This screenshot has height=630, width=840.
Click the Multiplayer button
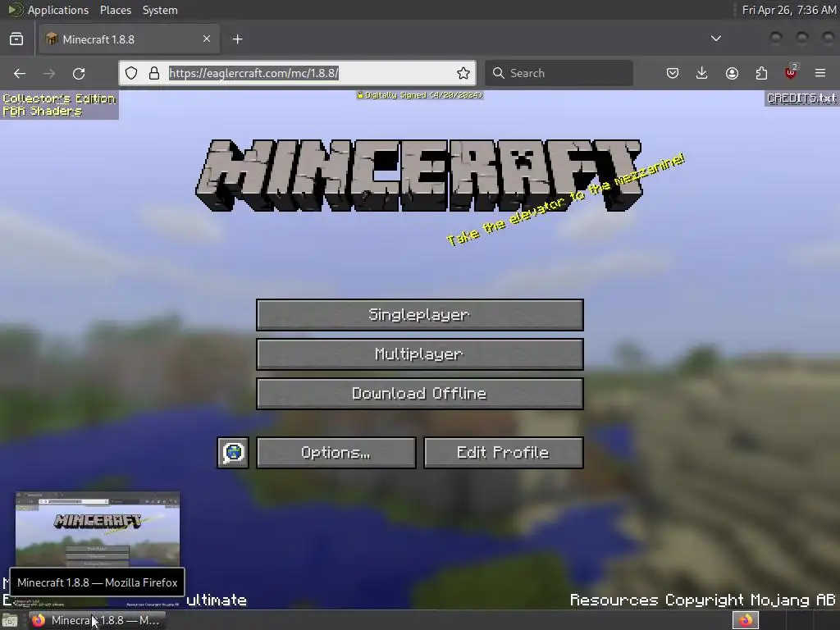(x=419, y=354)
